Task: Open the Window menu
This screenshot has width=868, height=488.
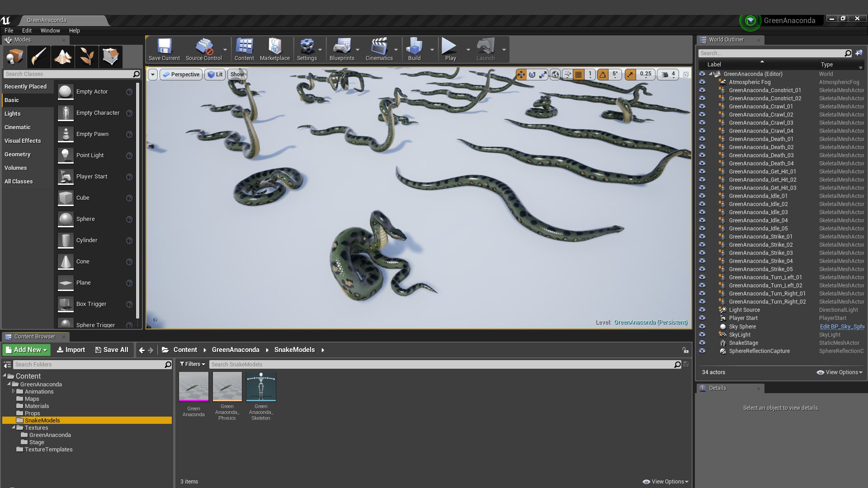Action: click(50, 31)
